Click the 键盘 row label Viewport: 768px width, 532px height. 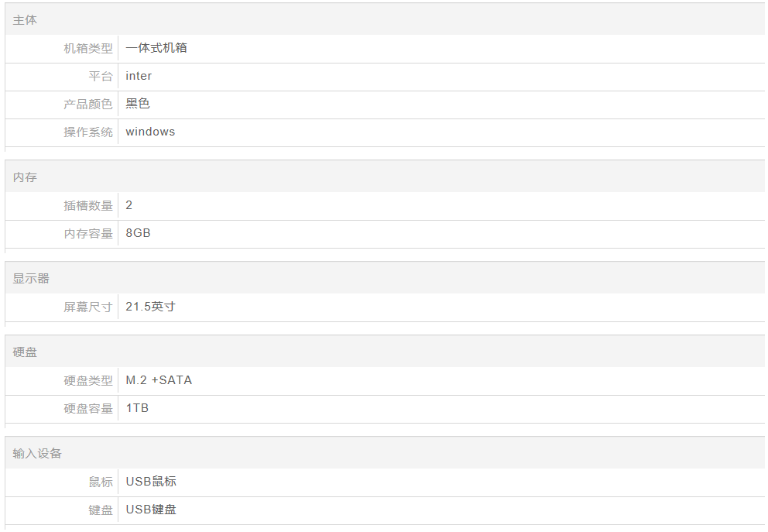(x=101, y=510)
